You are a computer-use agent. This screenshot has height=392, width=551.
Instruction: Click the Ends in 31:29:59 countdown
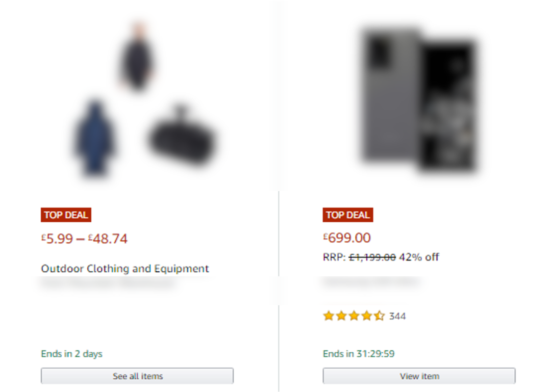pyautogui.click(x=359, y=354)
